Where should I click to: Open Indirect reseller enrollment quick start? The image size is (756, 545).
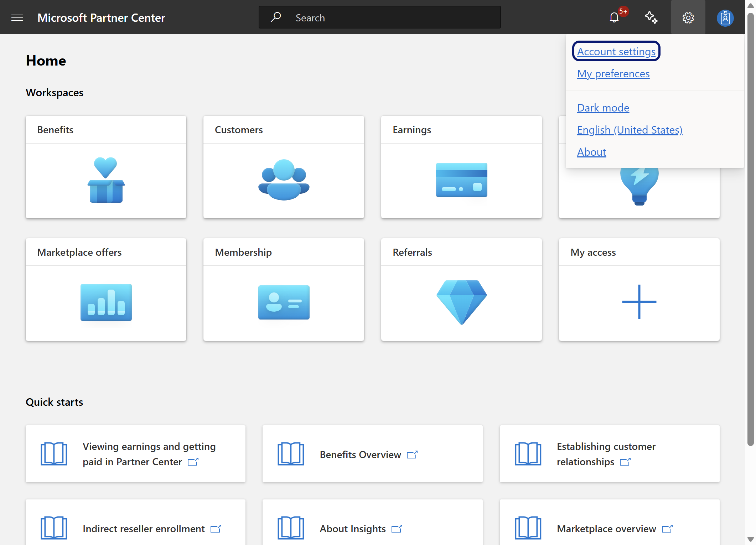135,522
